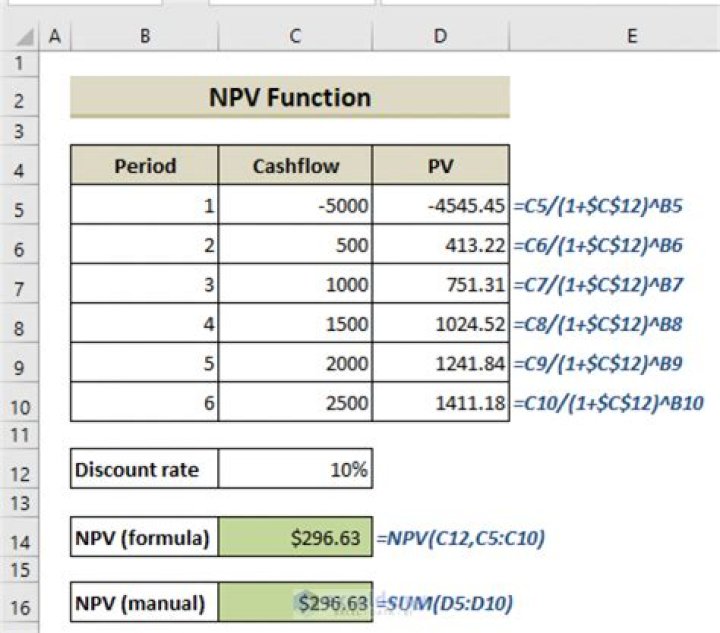Select row 11 header
The height and width of the screenshot is (633, 720).
[19, 435]
